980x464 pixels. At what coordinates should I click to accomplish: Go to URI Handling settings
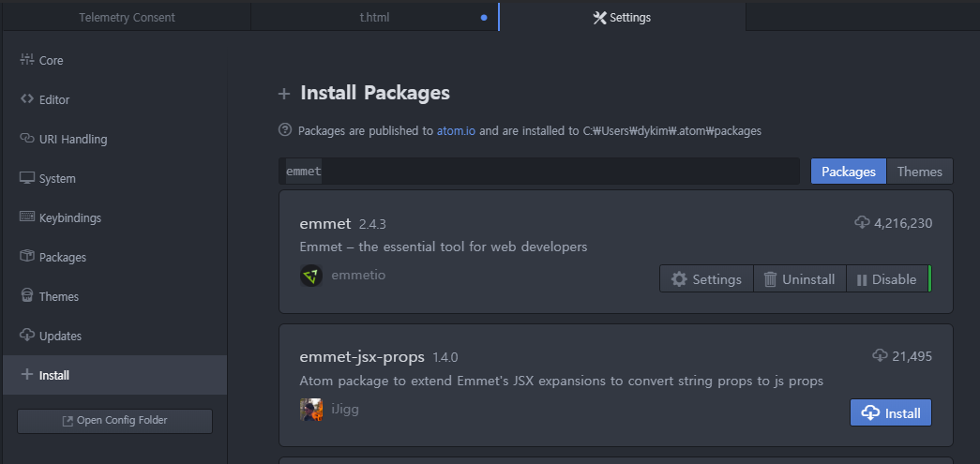click(72, 140)
